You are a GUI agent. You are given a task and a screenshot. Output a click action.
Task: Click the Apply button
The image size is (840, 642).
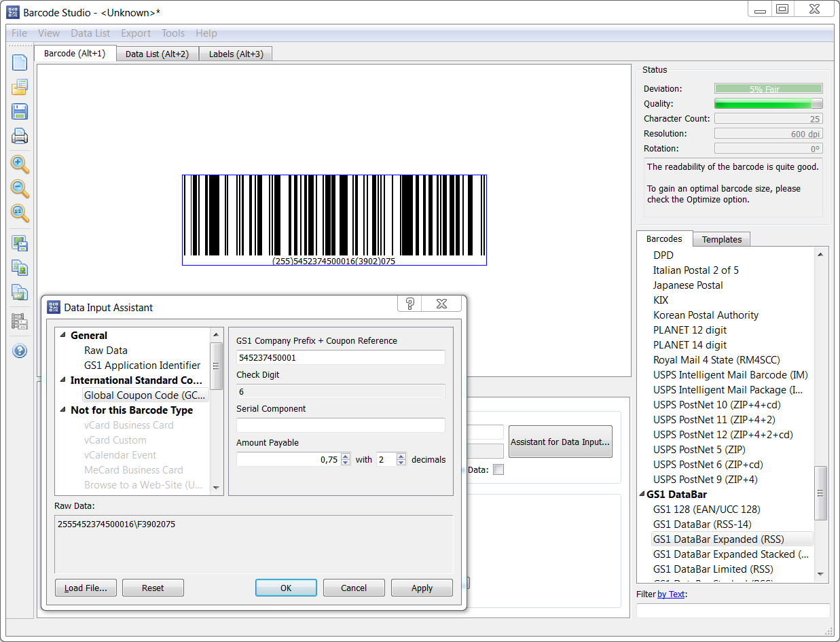point(422,588)
